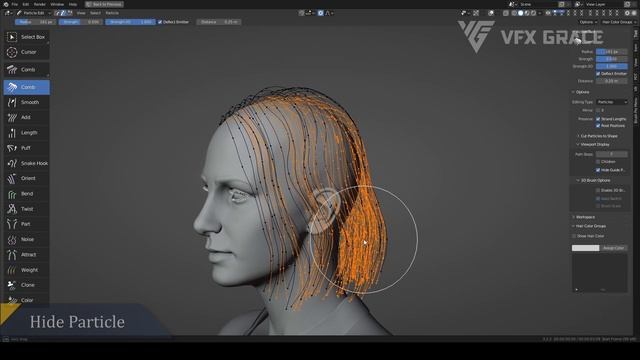The height and width of the screenshot is (360, 640).
Task: Select the Bend tool
Action: coord(27,194)
